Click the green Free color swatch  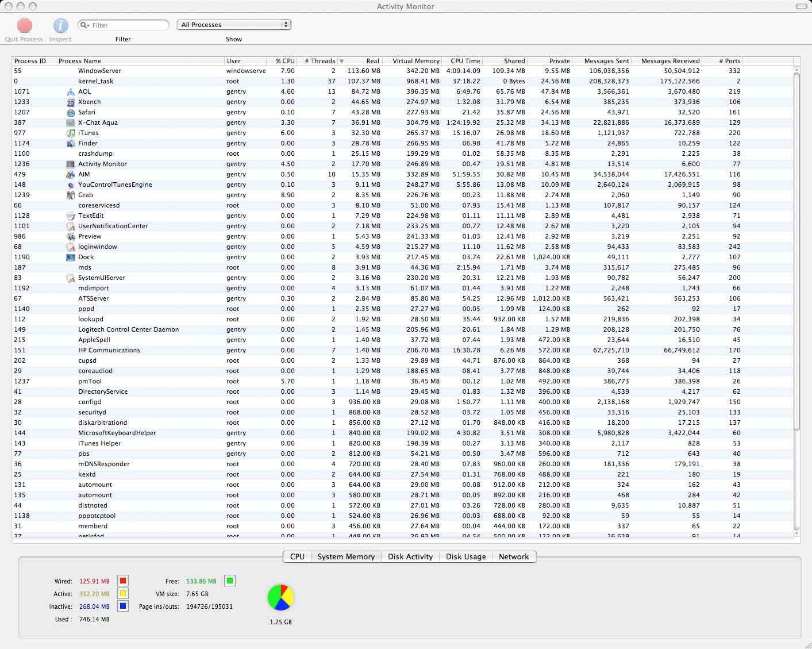230,581
